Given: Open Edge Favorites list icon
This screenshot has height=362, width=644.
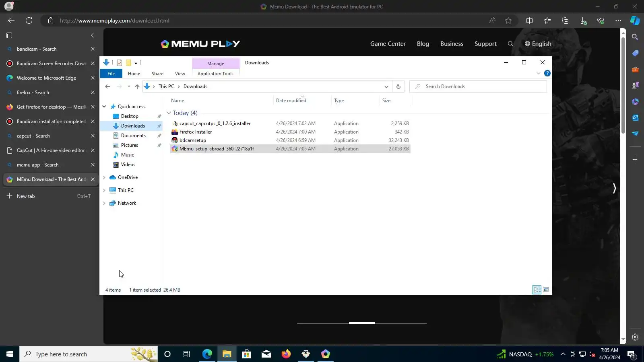Looking at the screenshot, I should tap(547, 21).
